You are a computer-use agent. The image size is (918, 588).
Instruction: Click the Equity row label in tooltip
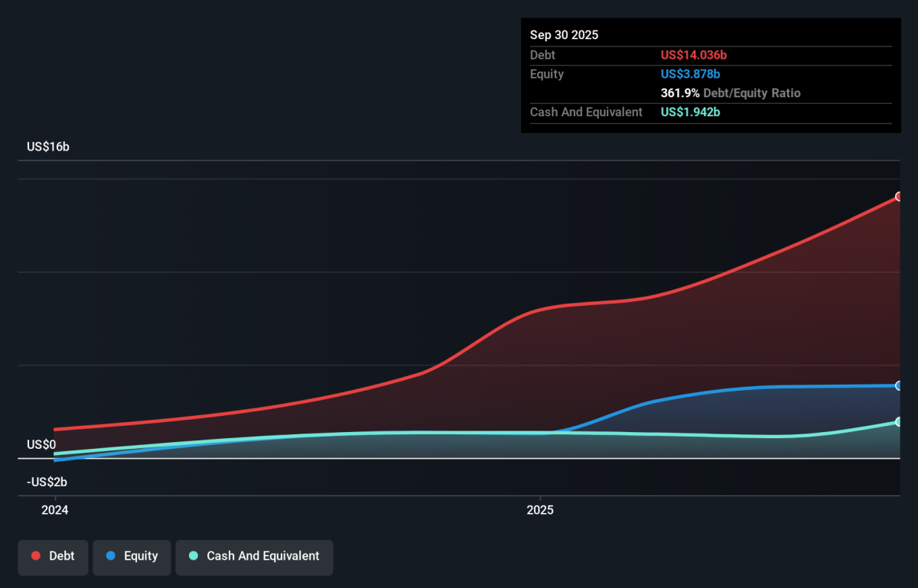point(547,74)
